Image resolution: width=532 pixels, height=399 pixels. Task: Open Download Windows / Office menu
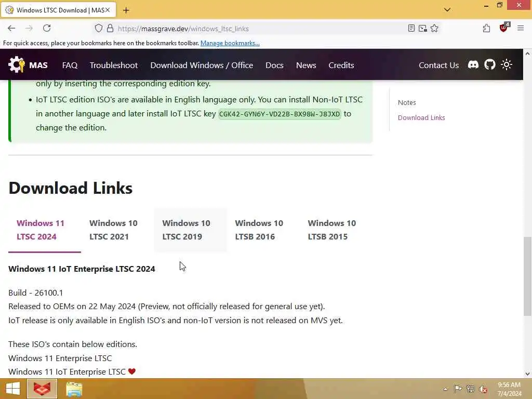pos(202,65)
